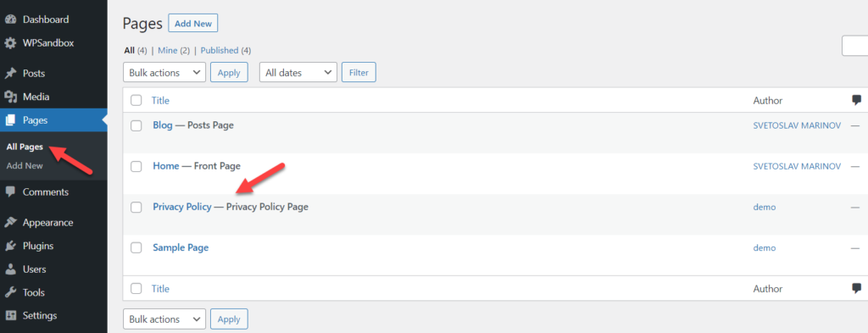
Task: Open the Appearance paintbrush icon
Action: (x=10, y=222)
